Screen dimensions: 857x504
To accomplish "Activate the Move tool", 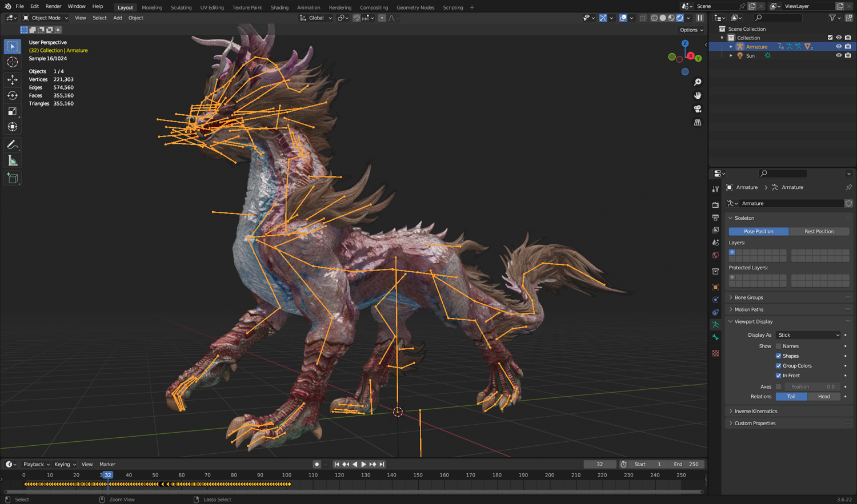I will click(12, 80).
